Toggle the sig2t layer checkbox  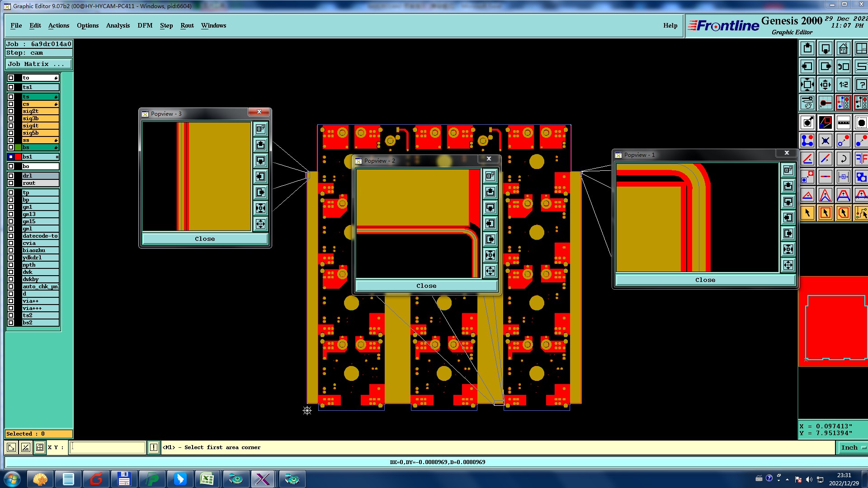pyautogui.click(x=11, y=111)
